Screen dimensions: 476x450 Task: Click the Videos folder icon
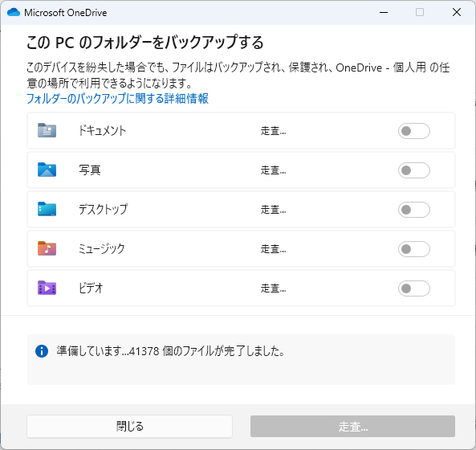click(x=47, y=288)
